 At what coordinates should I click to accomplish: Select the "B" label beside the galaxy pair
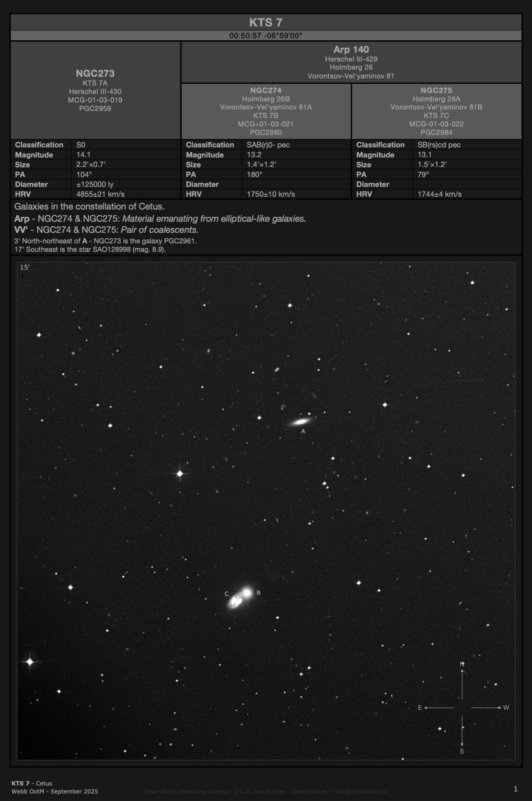tap(258, 593)
